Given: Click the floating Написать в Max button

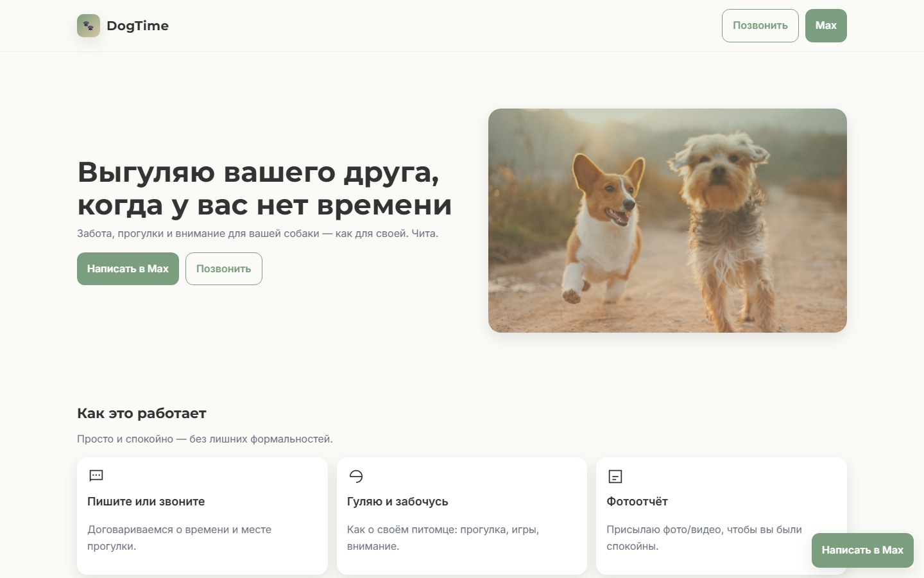Looking at the screenshot, I should [x=862, y=550].
